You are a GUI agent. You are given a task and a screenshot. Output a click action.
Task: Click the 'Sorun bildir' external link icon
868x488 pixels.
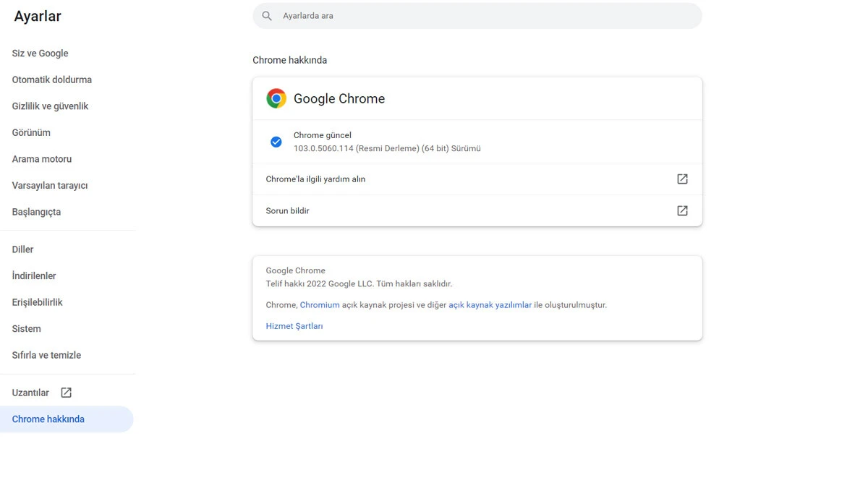(x=682, y=210)
